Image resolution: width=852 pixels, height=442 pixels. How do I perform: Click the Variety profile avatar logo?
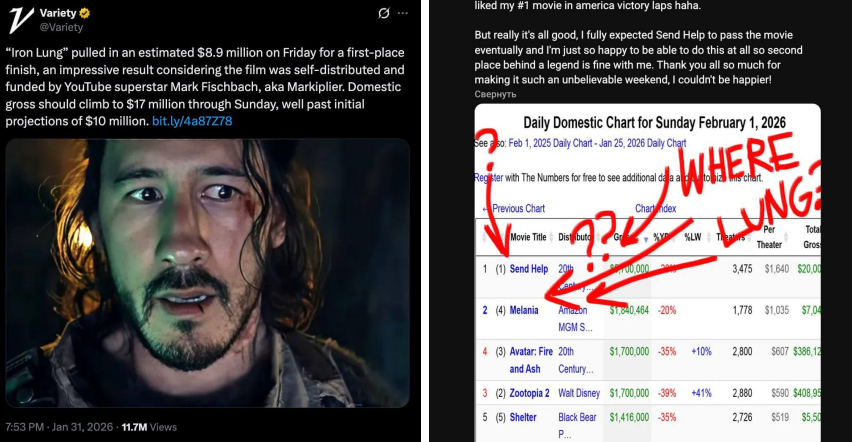tap(20, 19)
